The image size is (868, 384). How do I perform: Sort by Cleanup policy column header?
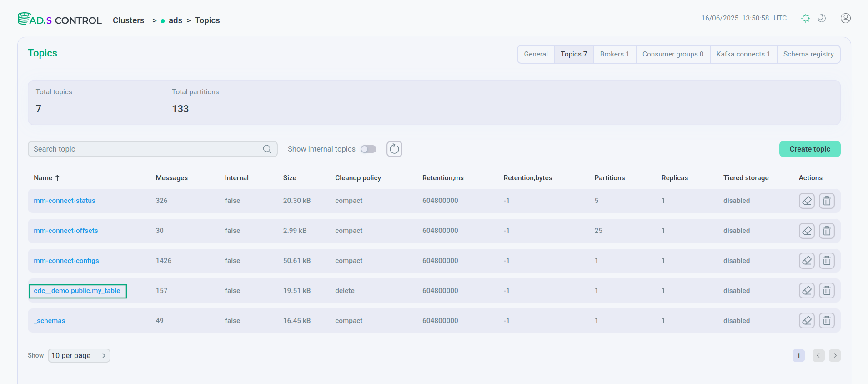tap(358, 178)
